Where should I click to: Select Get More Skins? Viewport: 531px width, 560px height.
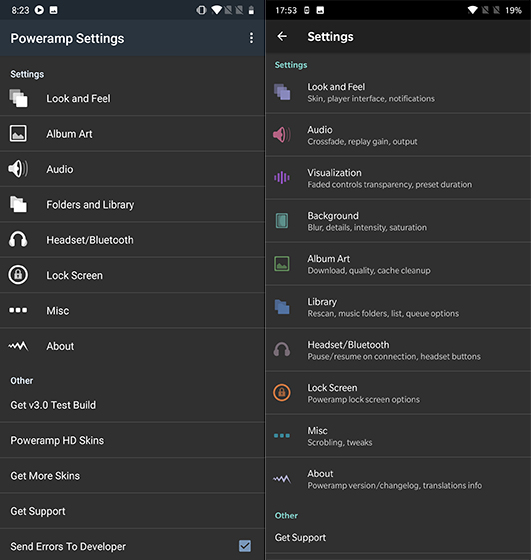point(132,476)
